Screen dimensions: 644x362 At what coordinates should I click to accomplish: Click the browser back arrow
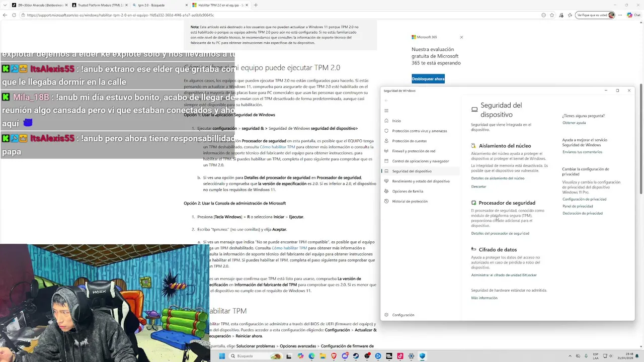pyautogui.click(x=5, y=15)
